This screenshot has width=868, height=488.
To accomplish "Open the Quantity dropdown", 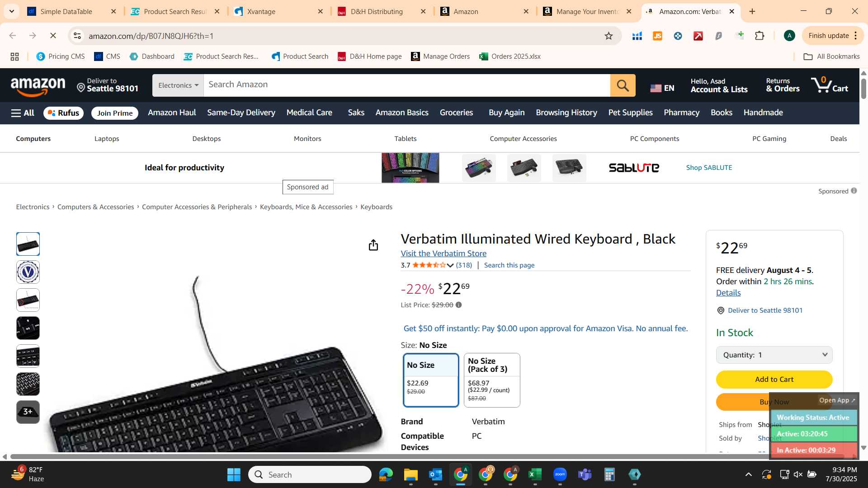I will [x=774, y=355].
